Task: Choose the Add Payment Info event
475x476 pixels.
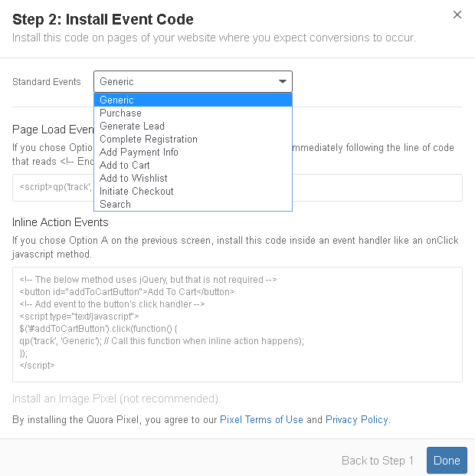Action: pyautogui.click(x=193, y=152)
